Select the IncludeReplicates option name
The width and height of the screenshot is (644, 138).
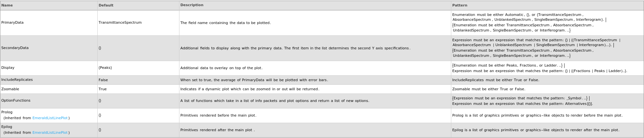click(x=17, y=80)
